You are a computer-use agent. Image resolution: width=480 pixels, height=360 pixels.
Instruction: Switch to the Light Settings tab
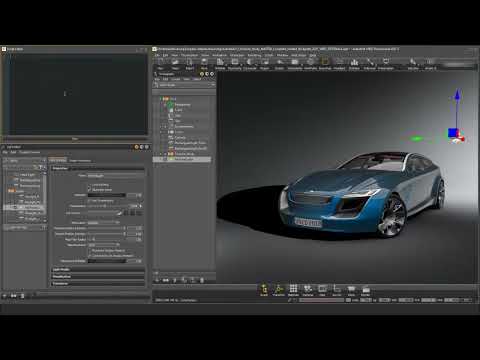tap(57, 161)
